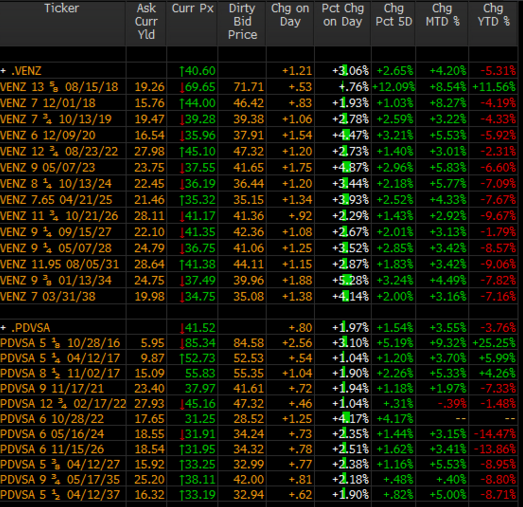Click the red down arrow beside 34.75
The width and height of the screenshot is (523, 507).
click(182, 297)
